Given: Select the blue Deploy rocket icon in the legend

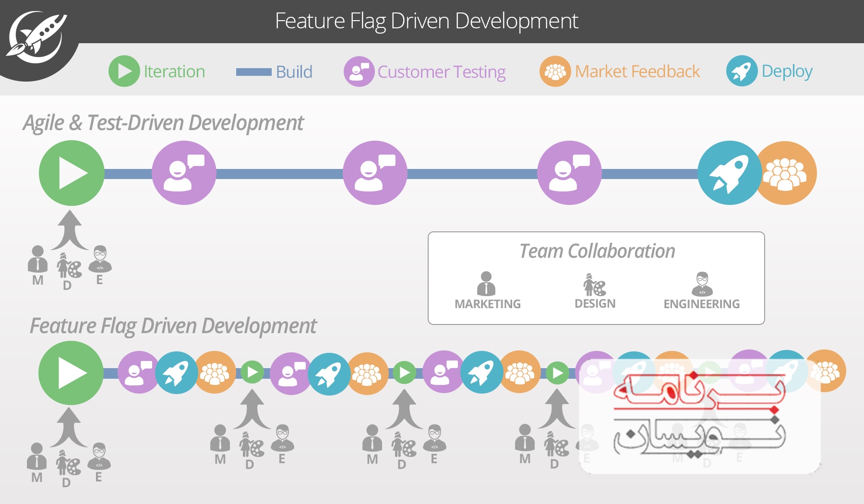Looking at the screenshot, I should pyautogui.click(x=740, y=72).
